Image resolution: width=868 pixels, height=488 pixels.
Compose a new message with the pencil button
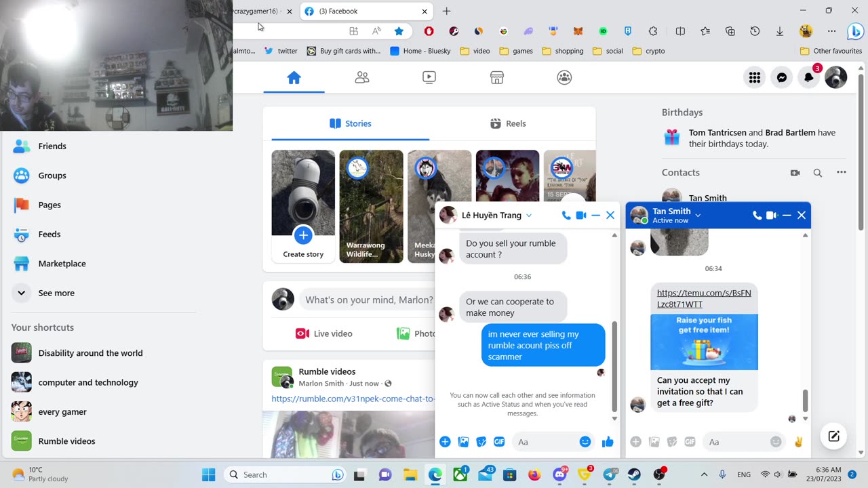coord(834,436)
